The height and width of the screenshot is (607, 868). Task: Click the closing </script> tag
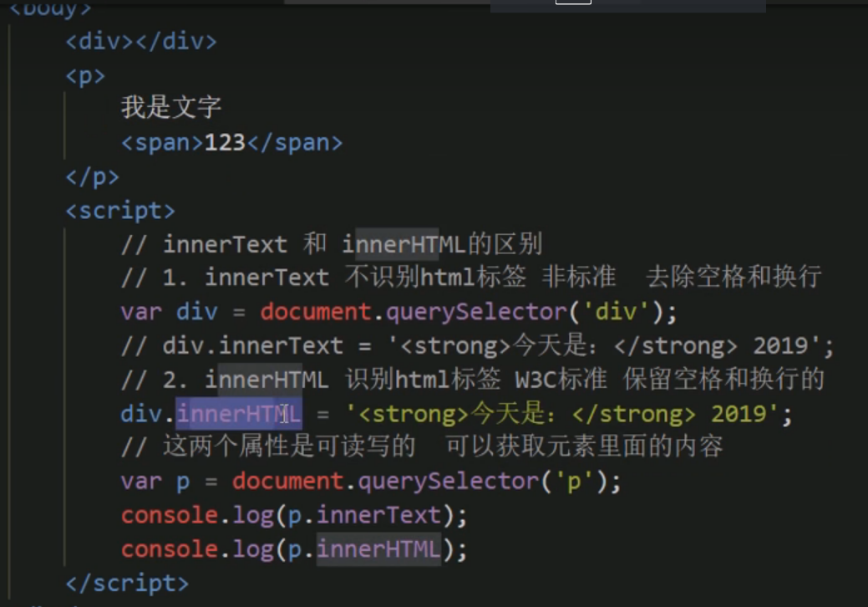click(x=127, y=584)
